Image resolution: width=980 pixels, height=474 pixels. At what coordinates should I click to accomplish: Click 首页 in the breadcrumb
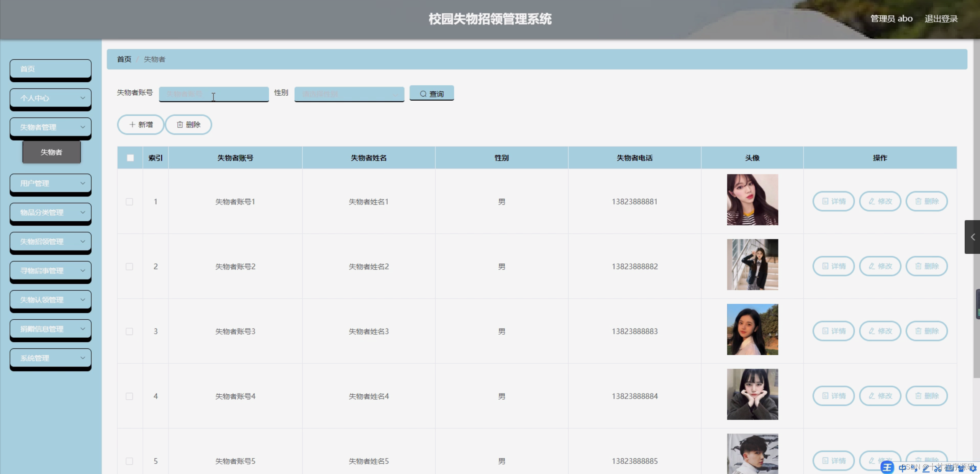(x=123, y=59)
